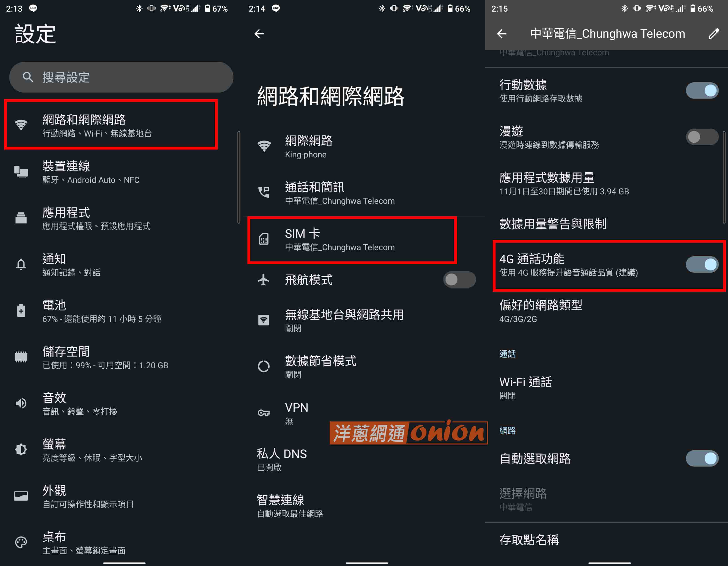Open 音效 settings via speaker icon
The image size is (728, 566).
tap(21, 403)
